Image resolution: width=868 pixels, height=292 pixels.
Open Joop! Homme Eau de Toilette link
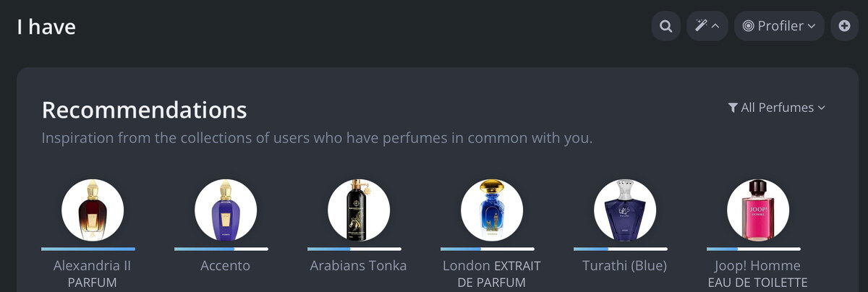click(758, 273)
